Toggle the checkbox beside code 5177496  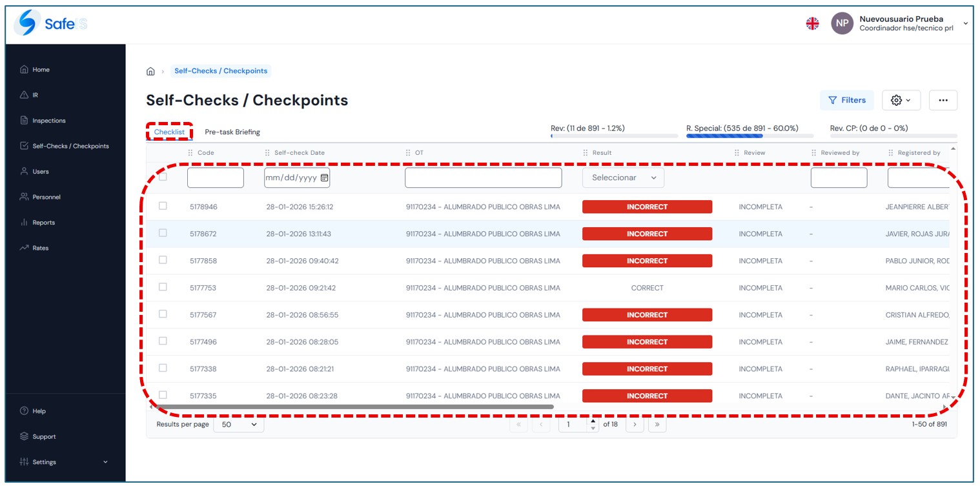pyautogui.click(x=163, y=341)
